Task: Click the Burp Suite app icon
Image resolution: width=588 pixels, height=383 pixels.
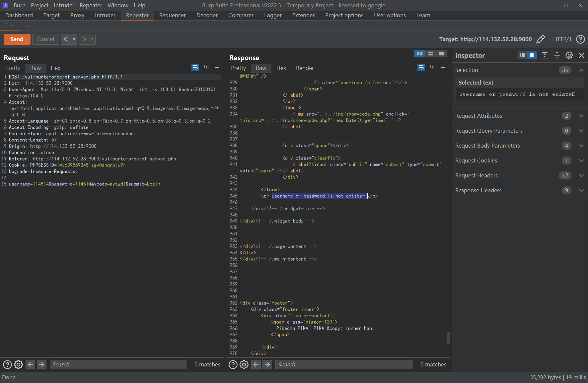Action: [6, 5]
